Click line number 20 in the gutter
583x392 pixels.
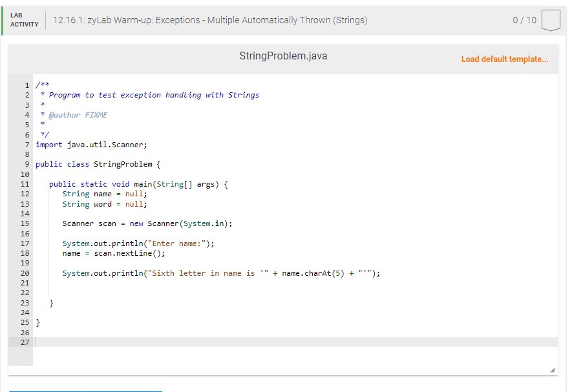pos(25,273)
